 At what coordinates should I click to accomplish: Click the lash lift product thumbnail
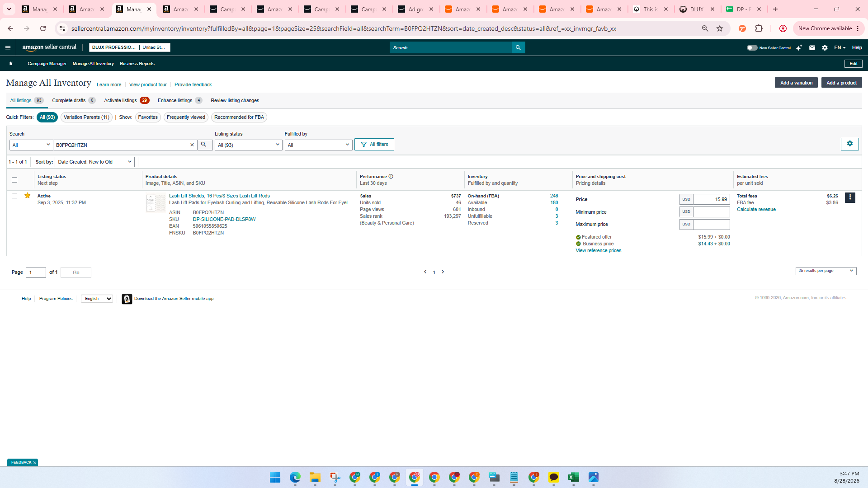(x=156, y=203)
